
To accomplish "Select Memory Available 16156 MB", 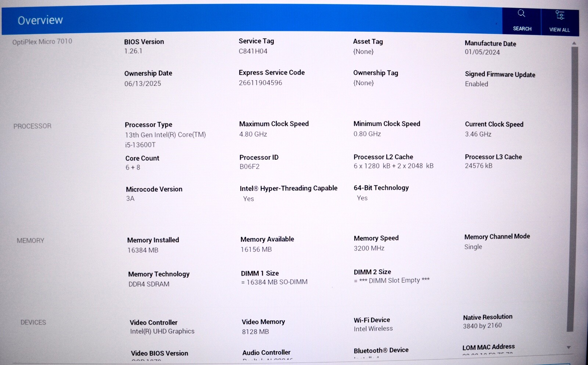I will point(256,249).
